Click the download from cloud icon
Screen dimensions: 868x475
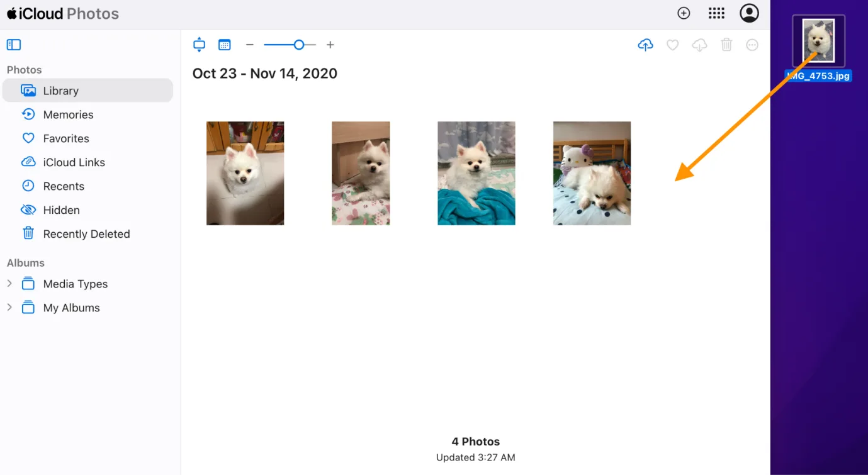[699, 45]
